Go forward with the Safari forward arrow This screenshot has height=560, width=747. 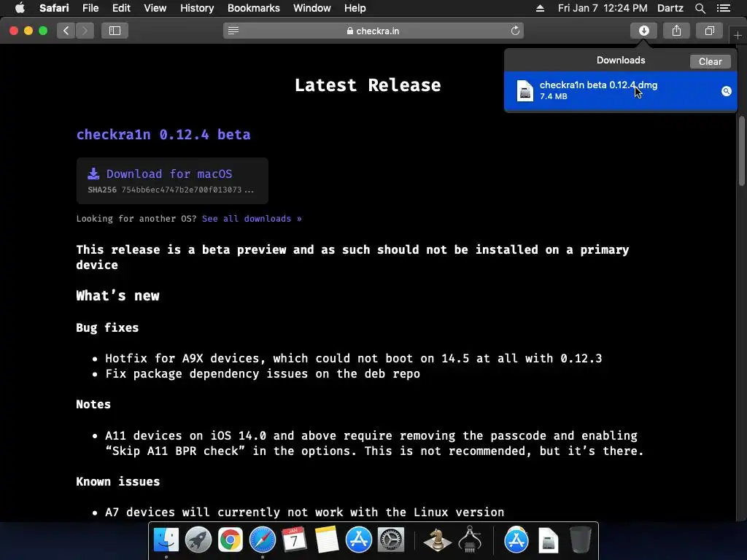tap(85, 31)
